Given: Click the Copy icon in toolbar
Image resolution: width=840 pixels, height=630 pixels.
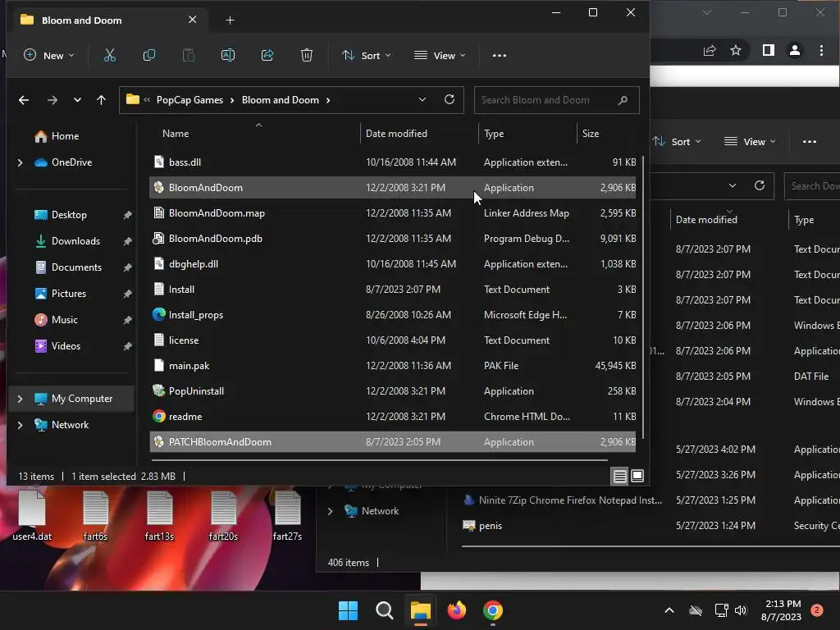Looking at the screenshot, I should 149,55.
